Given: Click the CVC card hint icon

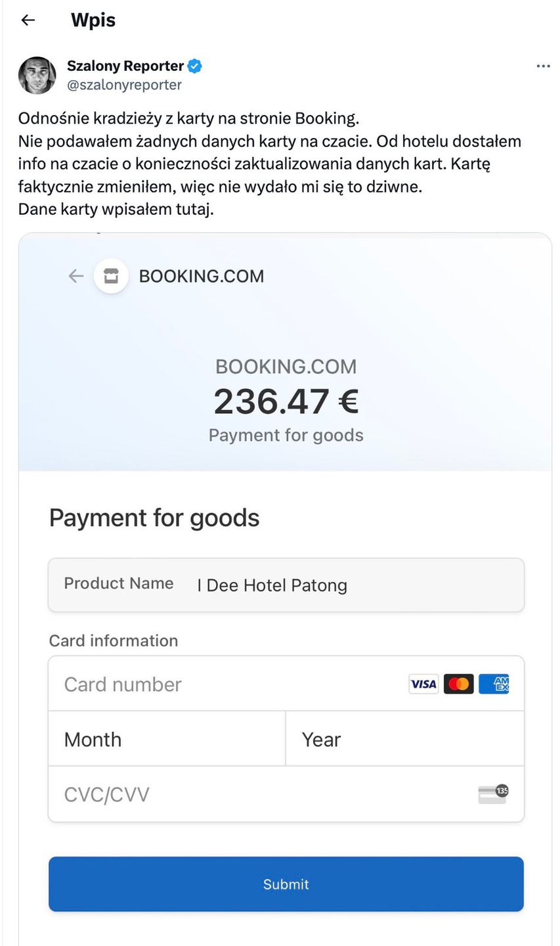Looking at the screenshot, I should pyautogui.click(x=493, y=794).
